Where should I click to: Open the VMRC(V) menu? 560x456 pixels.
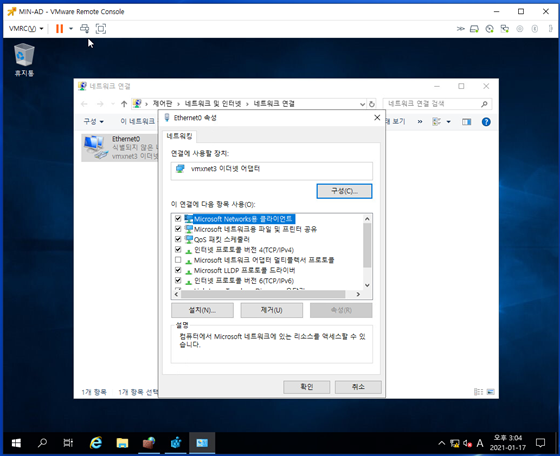(26, 29)
